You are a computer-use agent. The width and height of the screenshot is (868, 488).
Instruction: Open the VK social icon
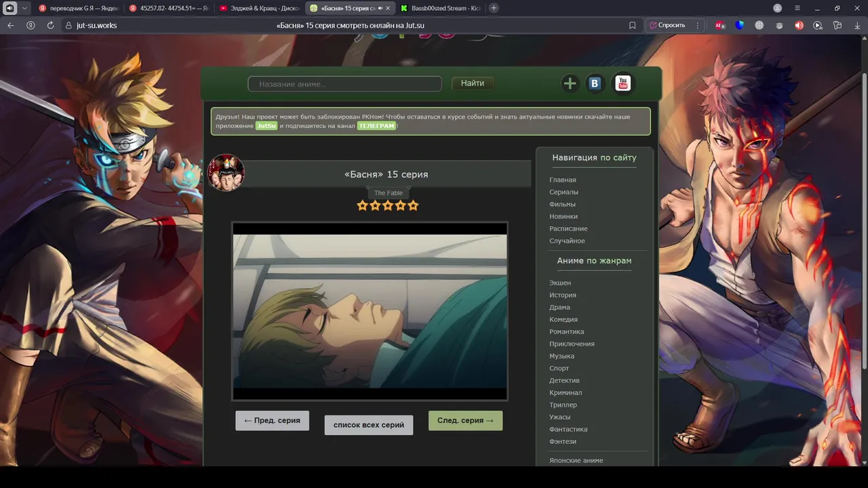pyautogui.click(x=595, y=83)
